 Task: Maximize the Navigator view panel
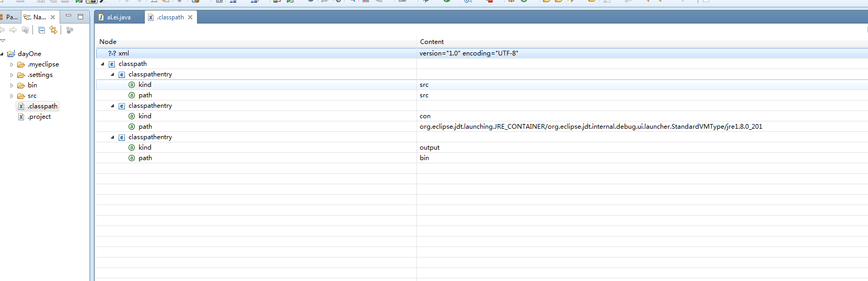click(80, 17)
